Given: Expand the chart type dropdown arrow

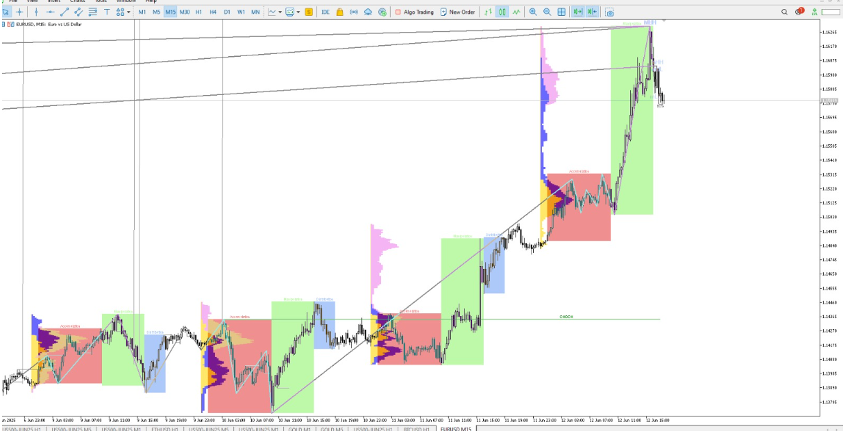Looking at the screenshot, I should 278,12.
